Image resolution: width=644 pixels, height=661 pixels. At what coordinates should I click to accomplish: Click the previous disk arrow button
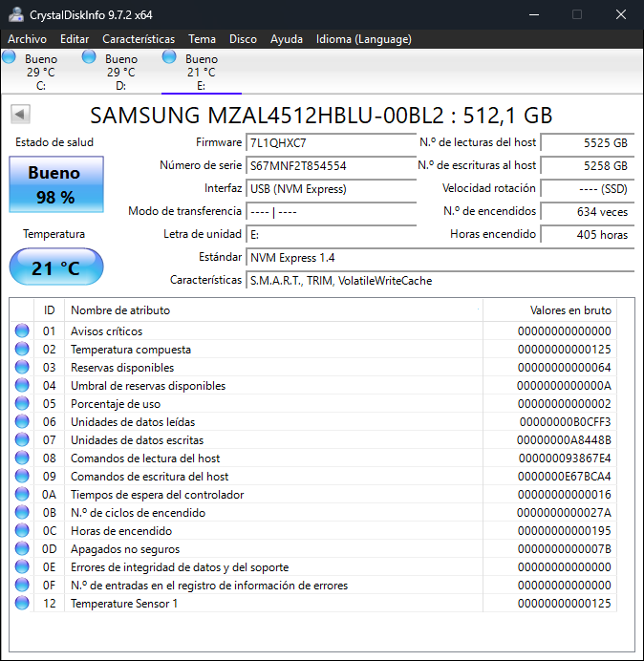20,114
